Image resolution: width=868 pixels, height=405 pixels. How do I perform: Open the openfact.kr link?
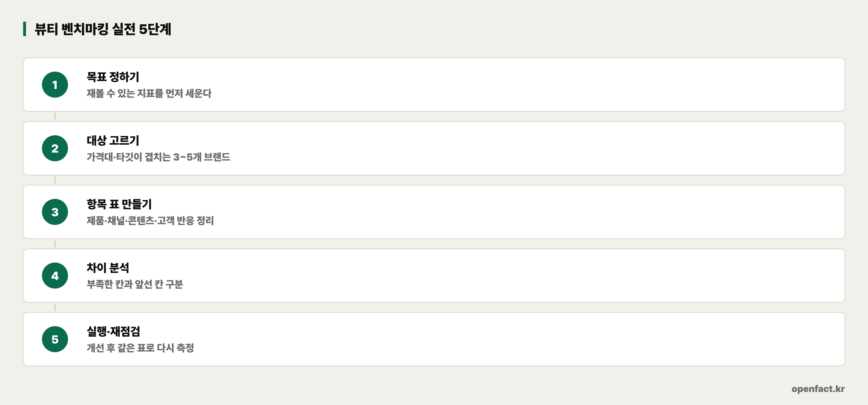click(818, 389)
